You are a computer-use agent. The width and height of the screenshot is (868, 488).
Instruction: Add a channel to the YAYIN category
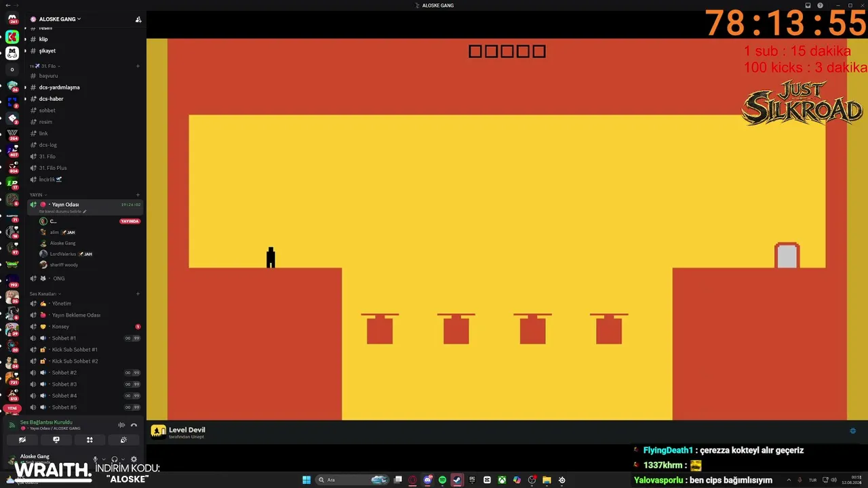(138, 195)
